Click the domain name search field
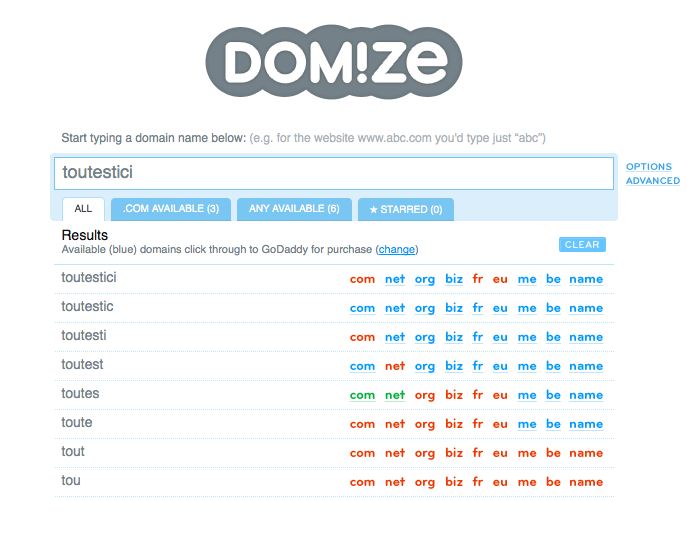The height and width of the screenshot is (537, 691). coord(333,173)
